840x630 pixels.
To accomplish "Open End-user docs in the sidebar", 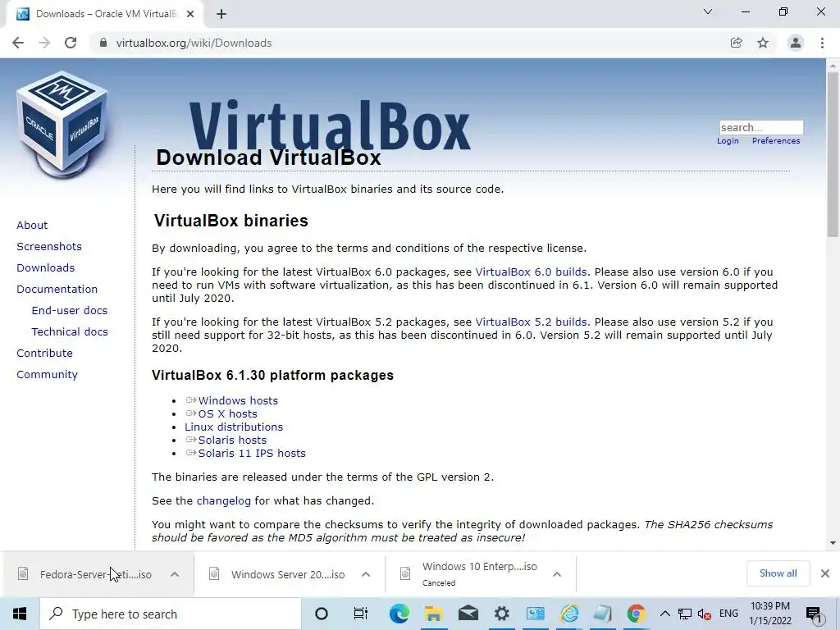I will (70, 311).
